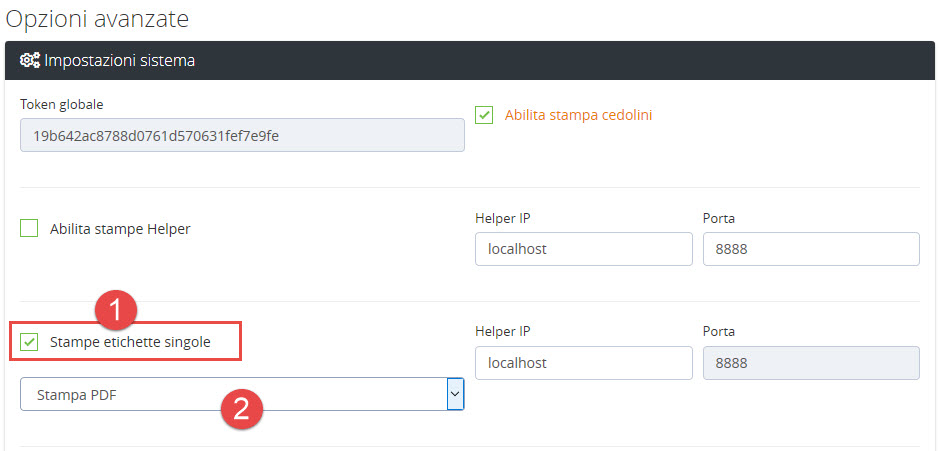The height and width of the screenshot is (451, 939).
Task: Click the gears icon in Impostazioni sistema header
Action: [x=29, y=61]
